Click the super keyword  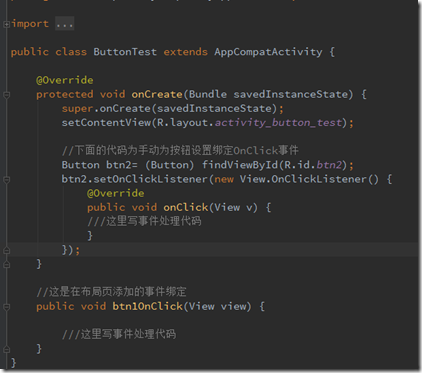coord(77,109)
